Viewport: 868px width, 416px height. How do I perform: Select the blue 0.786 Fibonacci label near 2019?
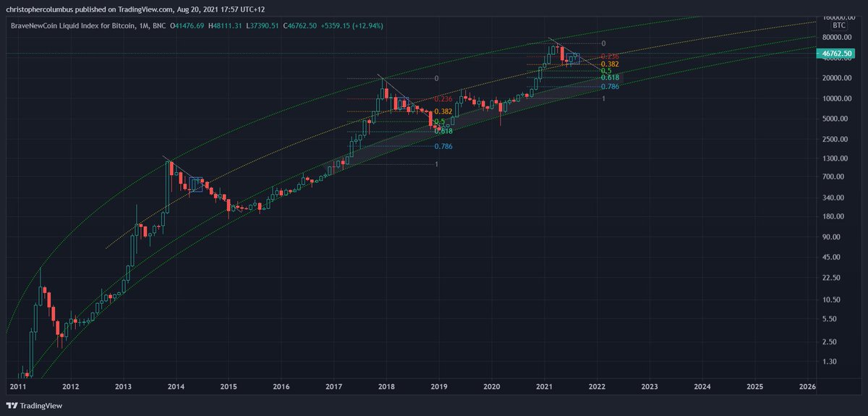443,146
